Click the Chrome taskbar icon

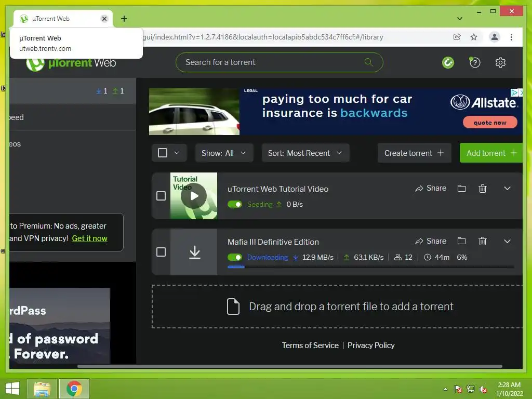pyautogui.click(x=74, y=389)
